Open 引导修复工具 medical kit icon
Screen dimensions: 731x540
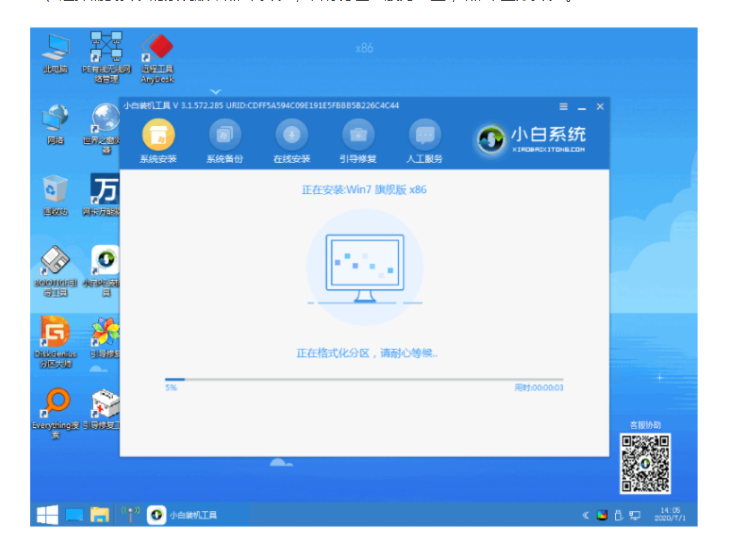103,409
